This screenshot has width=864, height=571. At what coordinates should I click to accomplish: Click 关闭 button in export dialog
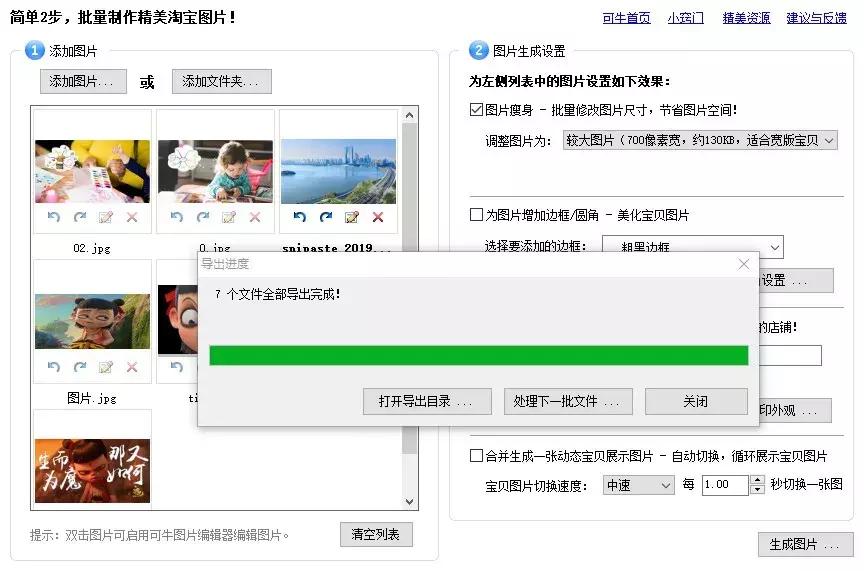click(696, 401)
